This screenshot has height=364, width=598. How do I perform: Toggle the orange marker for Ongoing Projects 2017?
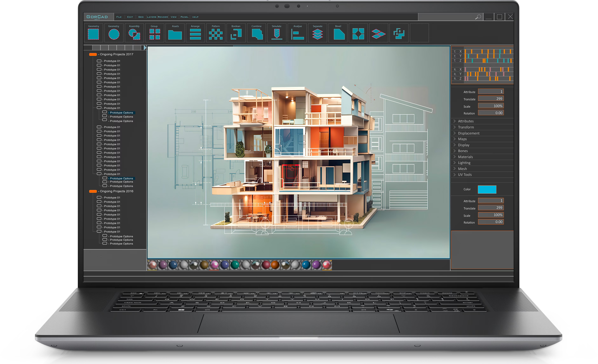[x=93, y=54]
